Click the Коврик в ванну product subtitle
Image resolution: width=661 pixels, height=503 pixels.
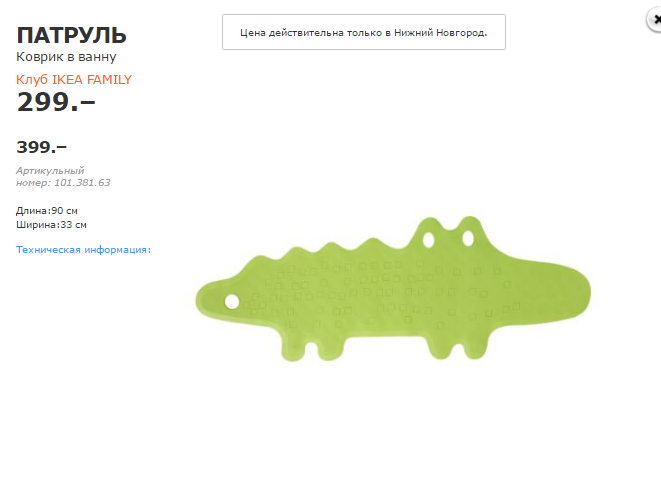(x=66, y=56)
